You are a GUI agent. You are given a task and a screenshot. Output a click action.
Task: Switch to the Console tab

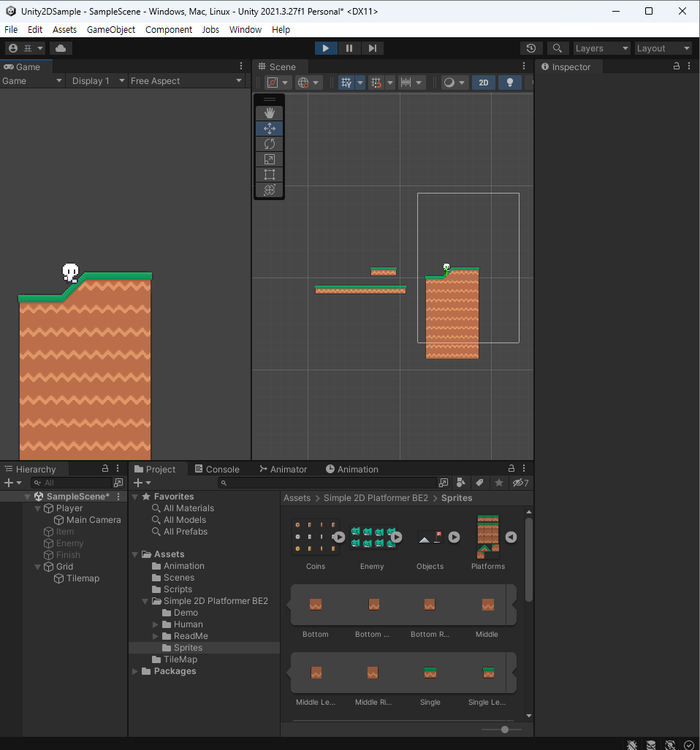click(x=217, y=470)
